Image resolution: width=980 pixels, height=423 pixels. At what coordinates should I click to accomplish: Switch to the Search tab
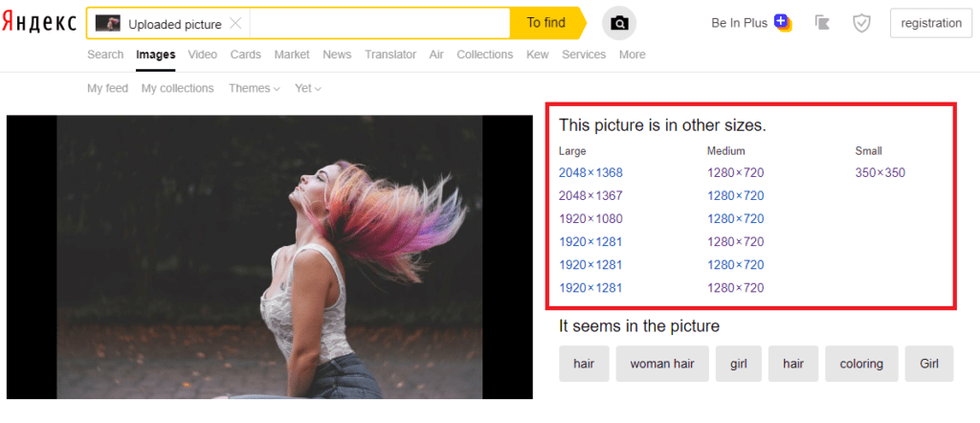click(105, 55)
